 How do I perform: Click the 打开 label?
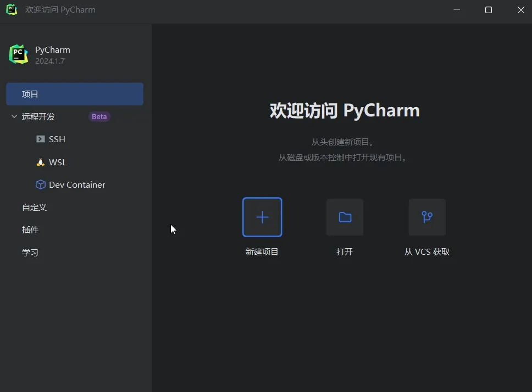click(x=345, y=252)
